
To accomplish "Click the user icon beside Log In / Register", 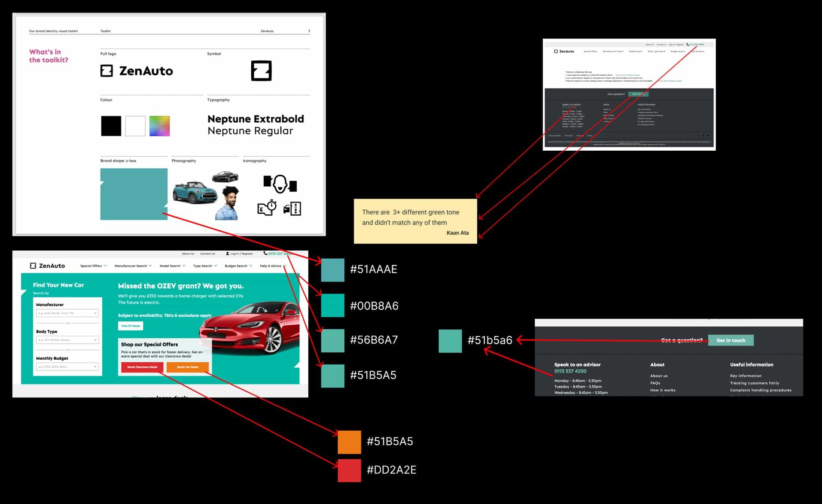I will [227, 253].
